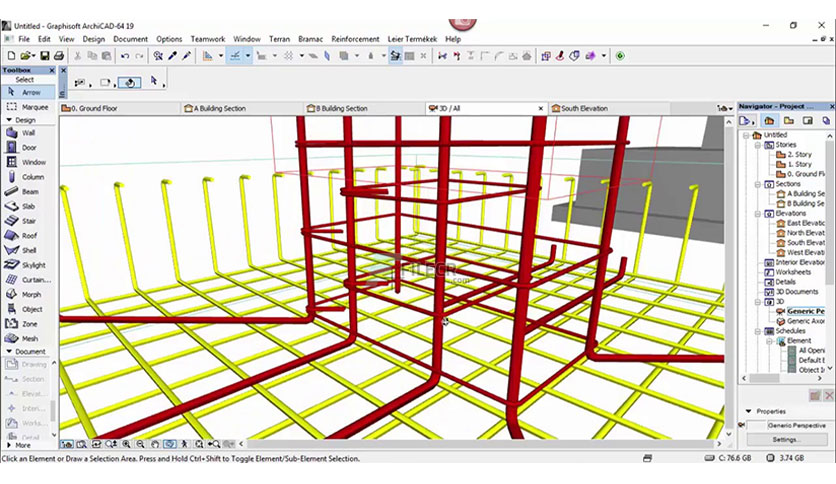Collapse the Stories tree node

757,145
